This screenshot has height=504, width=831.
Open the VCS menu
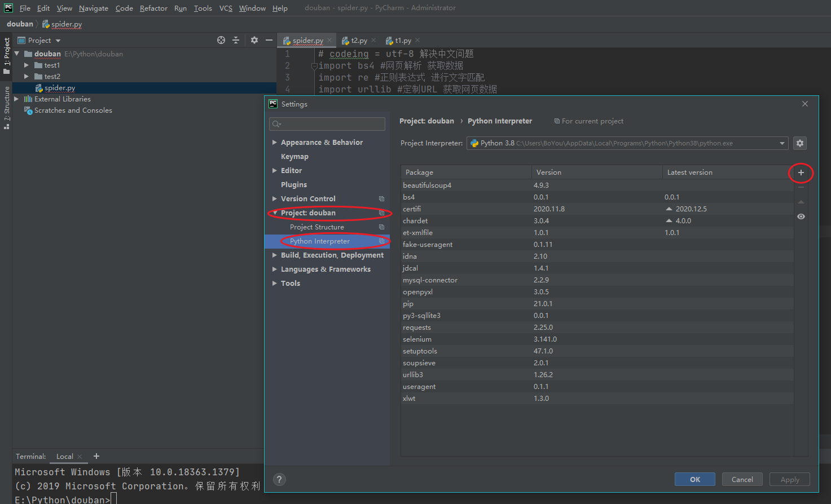226,8
